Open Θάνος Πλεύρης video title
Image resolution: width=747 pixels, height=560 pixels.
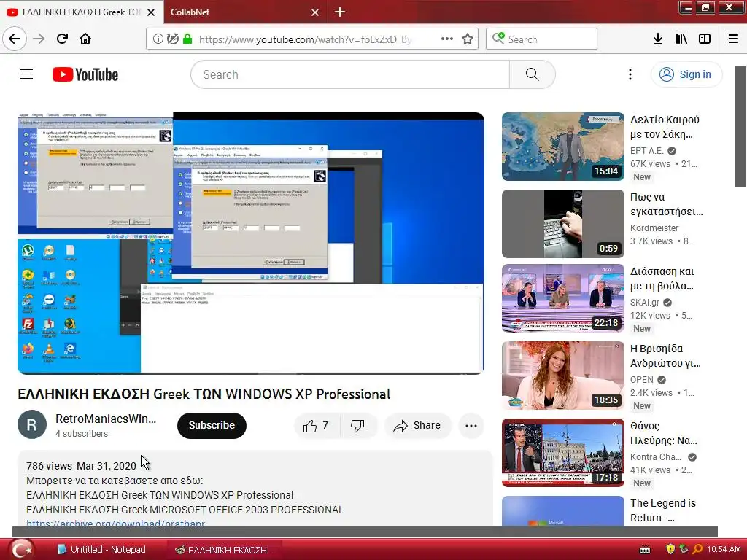point(664,433)
